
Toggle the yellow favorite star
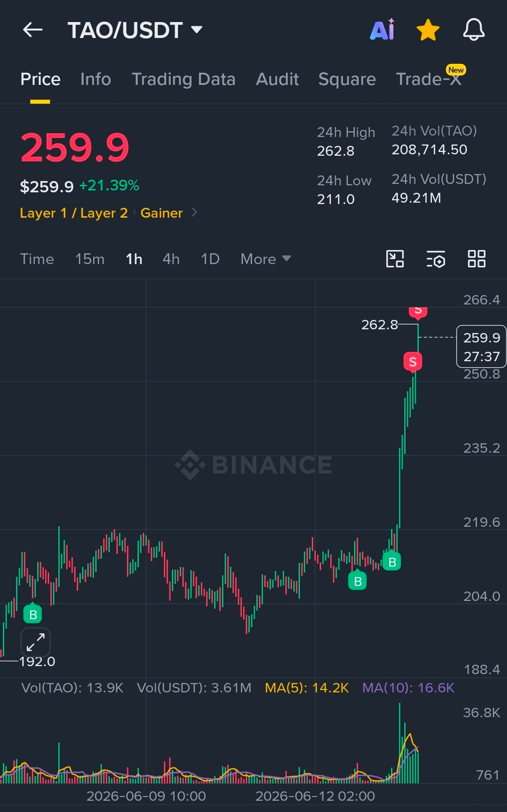point(428,30)
